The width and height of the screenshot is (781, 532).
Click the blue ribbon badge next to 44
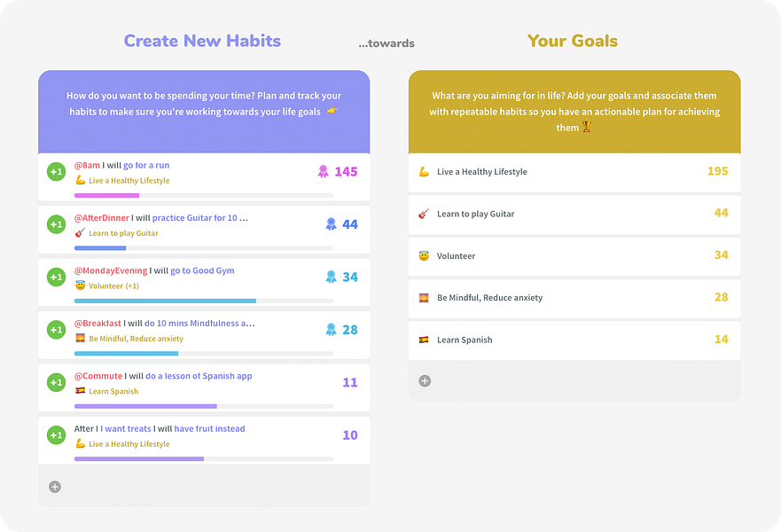pyautogui.click(x=332, y=224)
